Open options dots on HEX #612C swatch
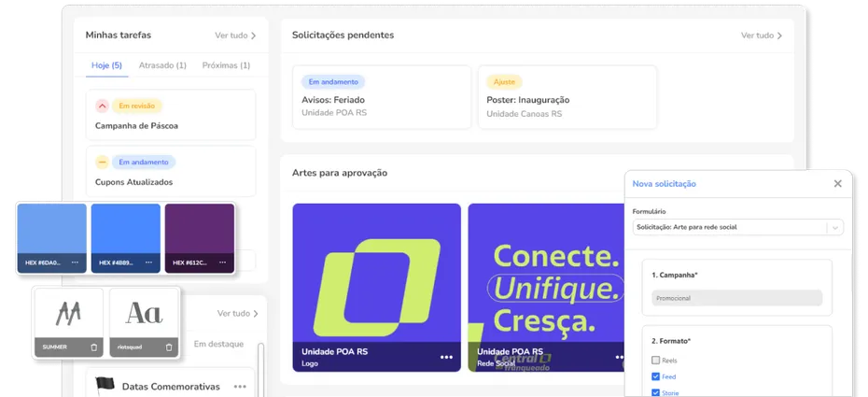868x397 pixels. (x=222, y=262)
